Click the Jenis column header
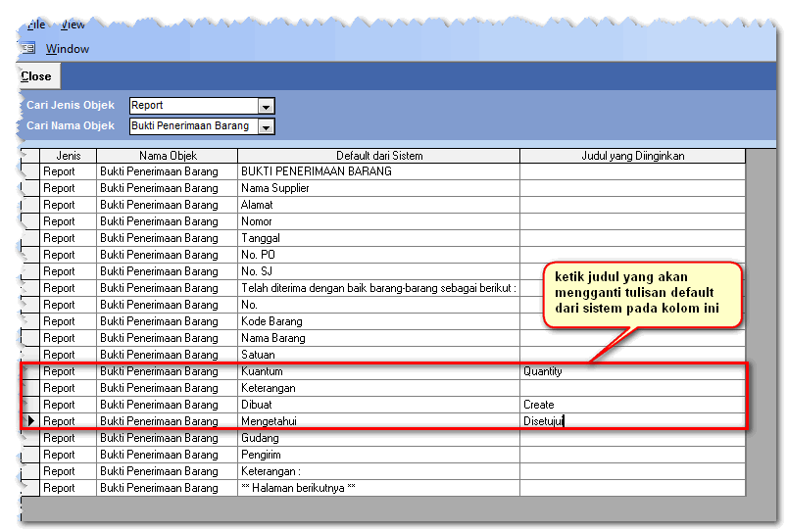The image size is (787, 532). point(68,156)
